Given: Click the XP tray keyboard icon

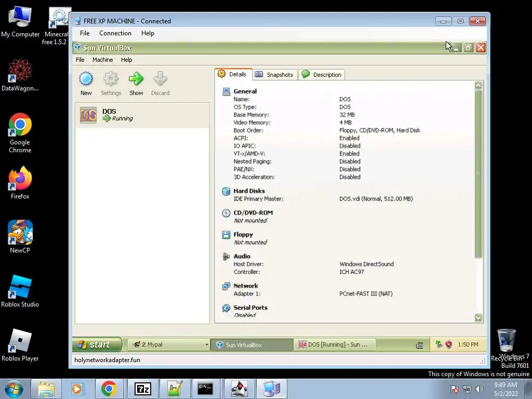Looking at the screenshot, I should tap(420, 345).
